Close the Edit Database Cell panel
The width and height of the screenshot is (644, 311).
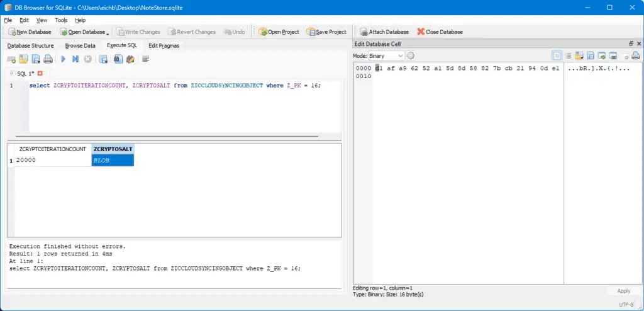[639, 43]
